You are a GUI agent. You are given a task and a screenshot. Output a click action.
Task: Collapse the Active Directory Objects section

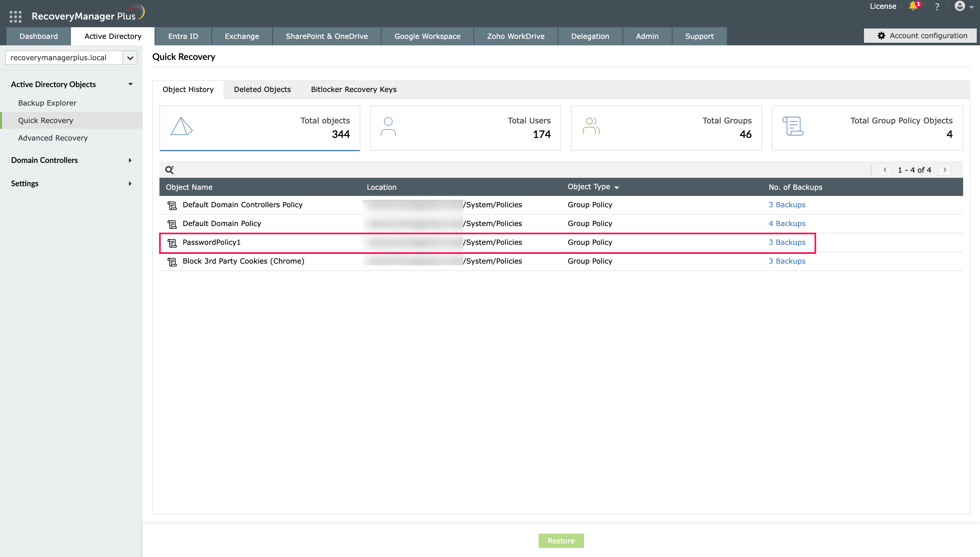coord(130,84)
